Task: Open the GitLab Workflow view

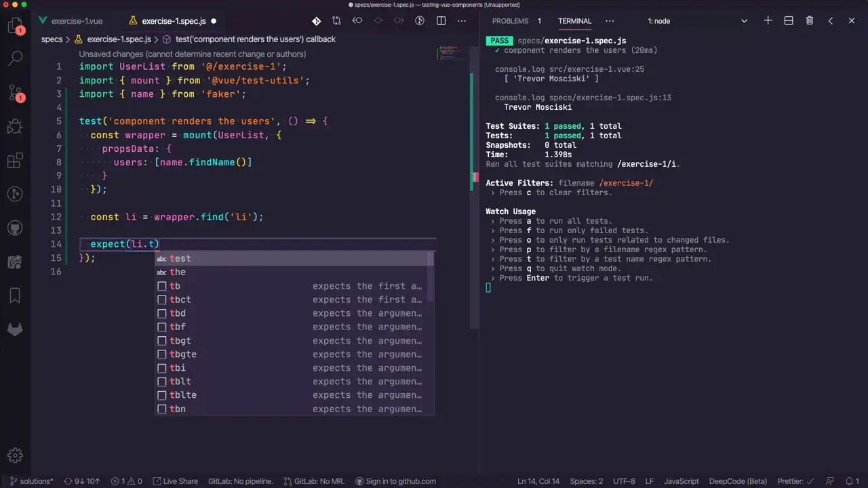Action: pyautogui.click(x=15, y=329)
